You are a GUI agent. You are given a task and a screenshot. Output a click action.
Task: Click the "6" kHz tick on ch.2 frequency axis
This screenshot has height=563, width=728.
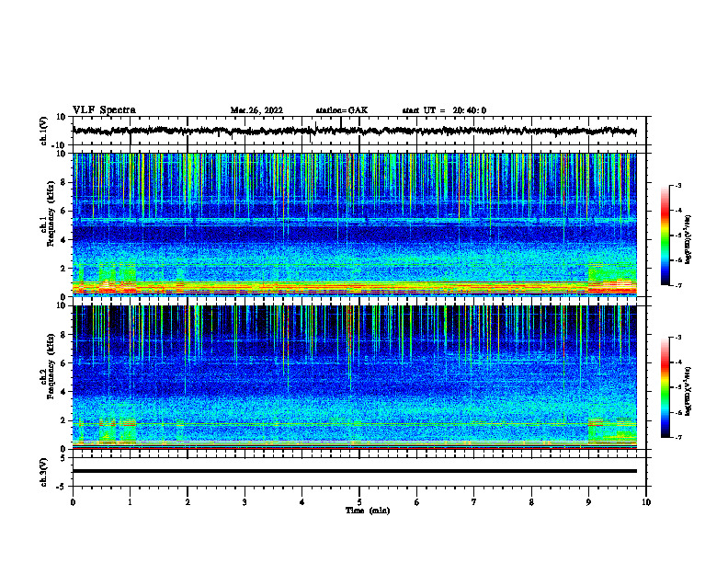63,363
